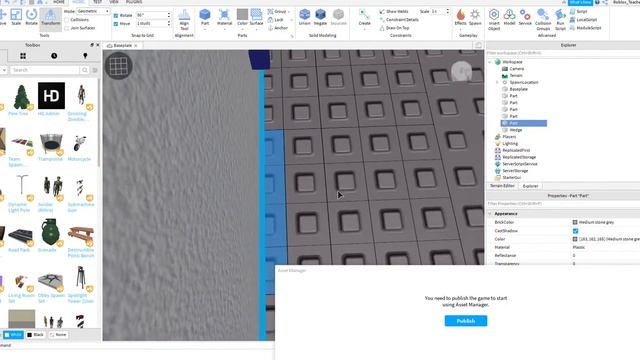The width and height of the screenshot is (640, 360).
Task: Toggle Constraint Details
Action: [399, 20]
